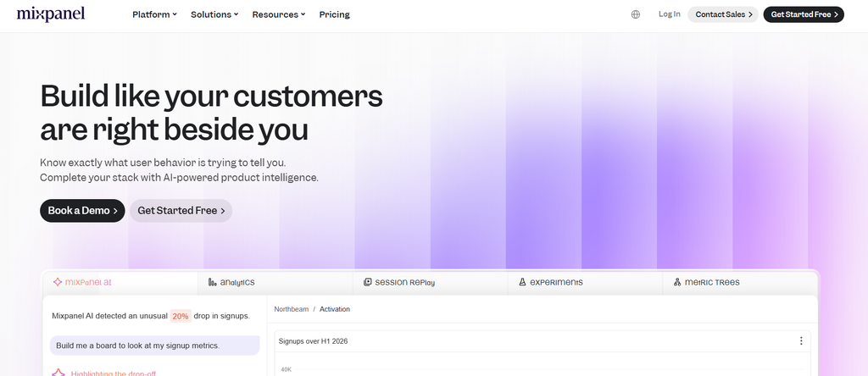Open the Signups chart three-dot menu
This screenshot has width=868, height=376.
801,341
